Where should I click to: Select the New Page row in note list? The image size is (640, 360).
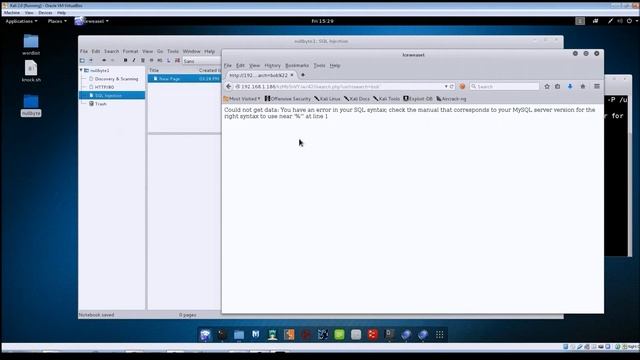184,78
